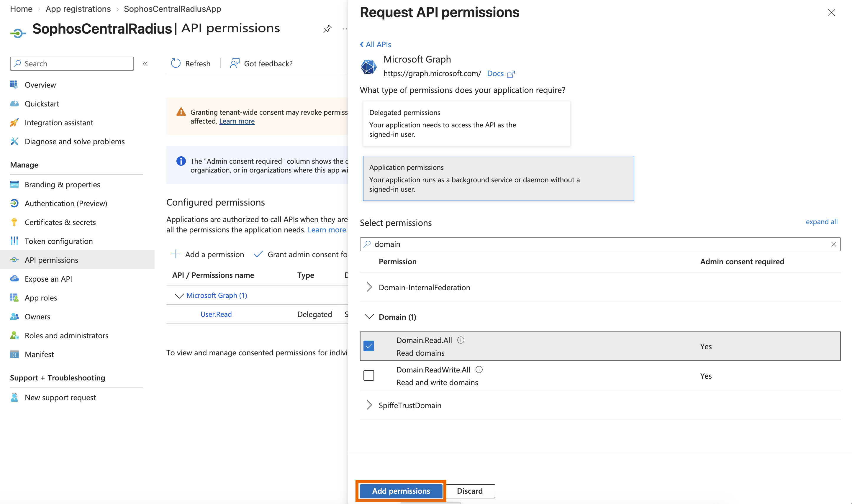Click the Manifest icon
The image size is (852, 504).
(14, 354)
